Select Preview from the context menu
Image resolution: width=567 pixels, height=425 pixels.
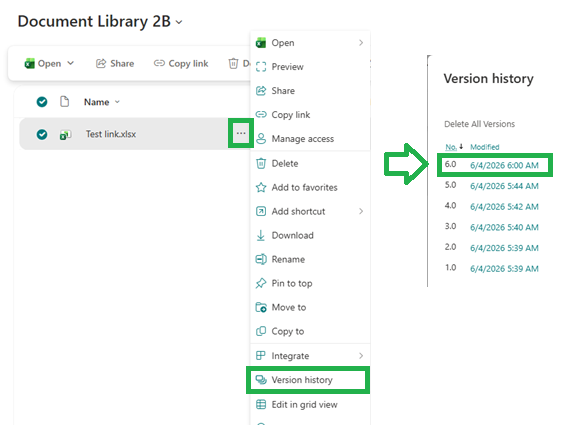click(310, 67)
